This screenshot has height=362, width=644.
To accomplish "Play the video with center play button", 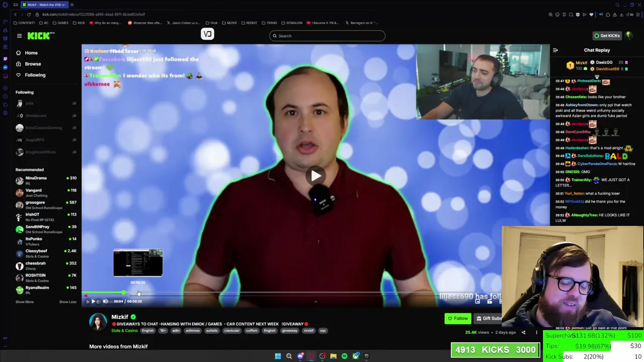I will point(316,175).
